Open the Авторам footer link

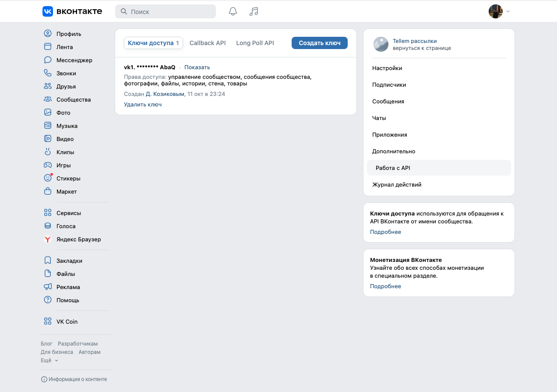[90, 352]
